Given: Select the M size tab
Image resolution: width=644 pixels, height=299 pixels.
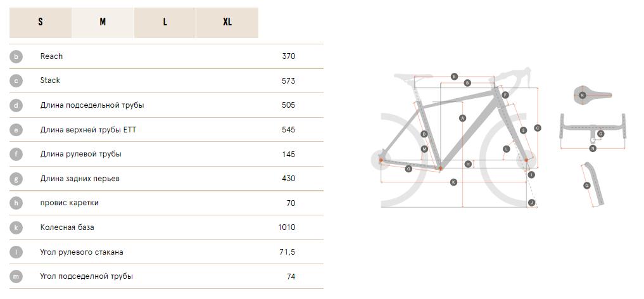Looking at the screenshot, I should (x=103, y=23).
